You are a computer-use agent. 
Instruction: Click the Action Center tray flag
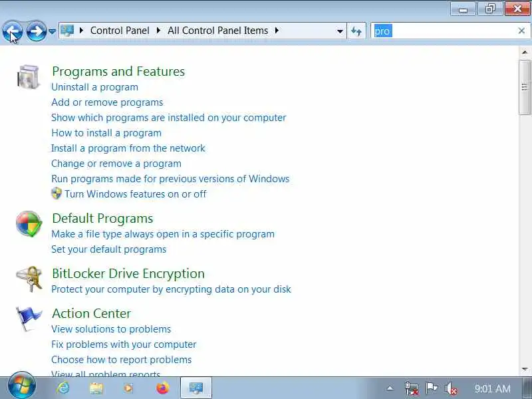432,388
